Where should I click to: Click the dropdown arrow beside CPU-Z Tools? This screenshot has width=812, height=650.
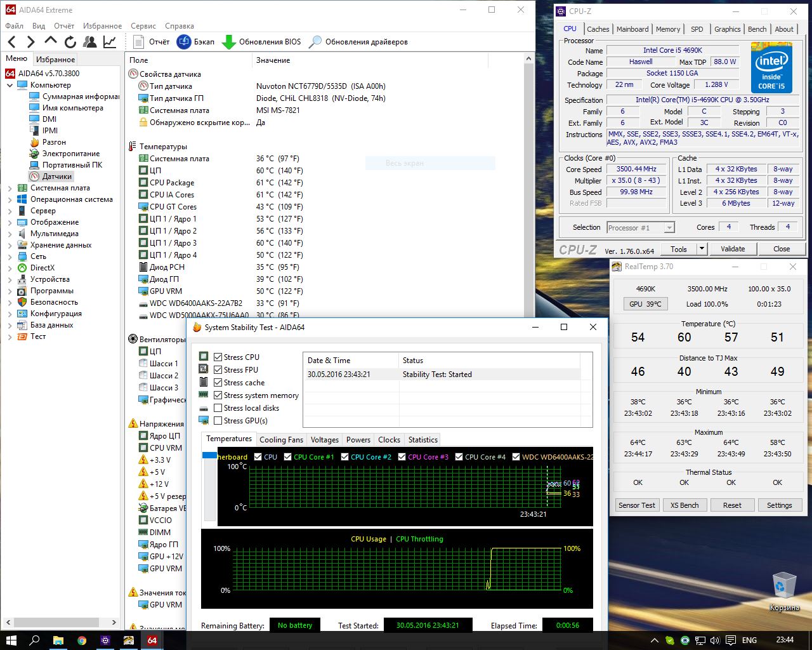click(x=702, y=249)
